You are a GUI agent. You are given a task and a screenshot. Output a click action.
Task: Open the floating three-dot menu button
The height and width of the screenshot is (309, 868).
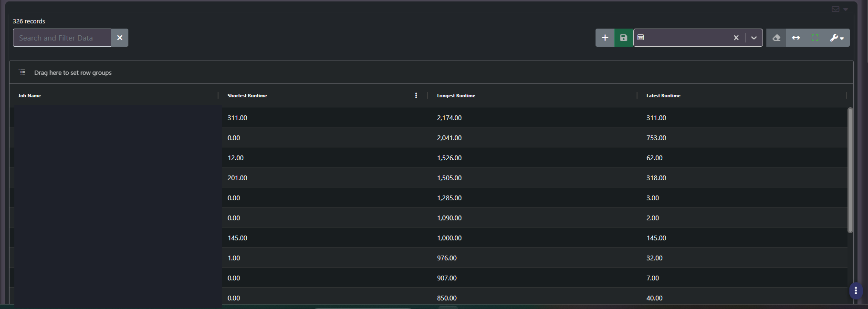[856, 290]
